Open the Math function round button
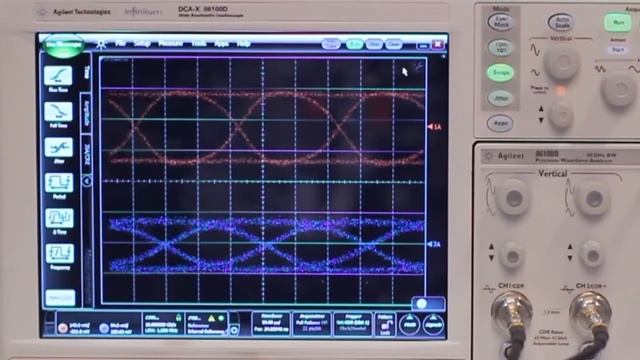Screen dimensions: 640x360 409,325
